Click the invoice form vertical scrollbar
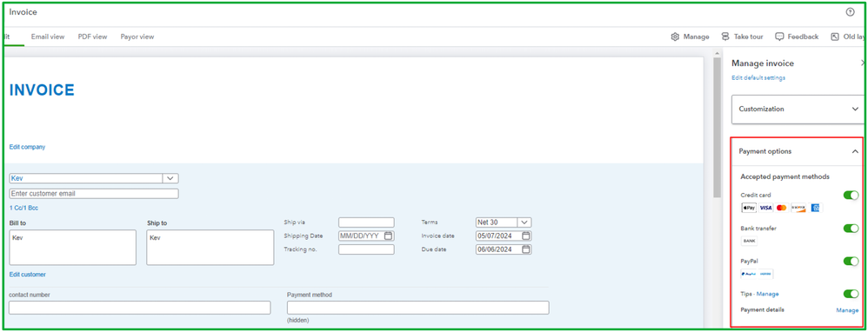This screenshot has height=332, width=868. pyautogui.click(x=718, y=127)
